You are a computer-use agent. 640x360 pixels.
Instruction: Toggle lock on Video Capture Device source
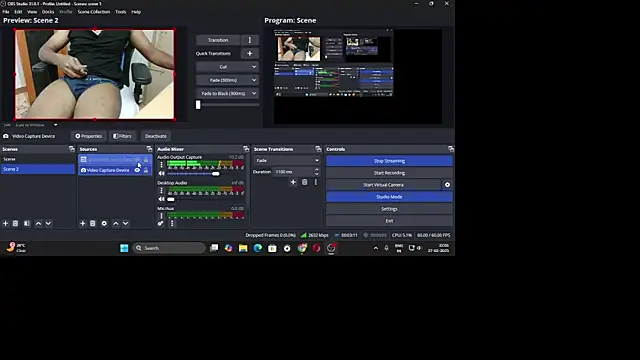coord(146,170)
